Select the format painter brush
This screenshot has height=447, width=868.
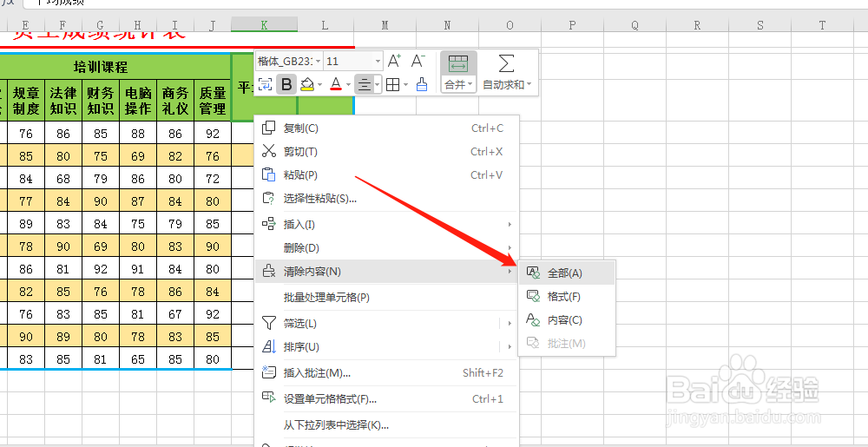422,85
